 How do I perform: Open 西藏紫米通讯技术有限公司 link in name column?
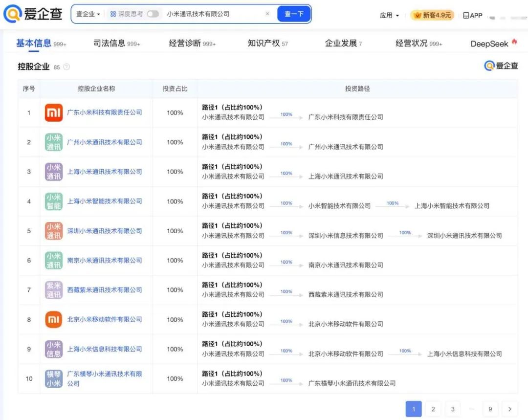pos(105,290)
